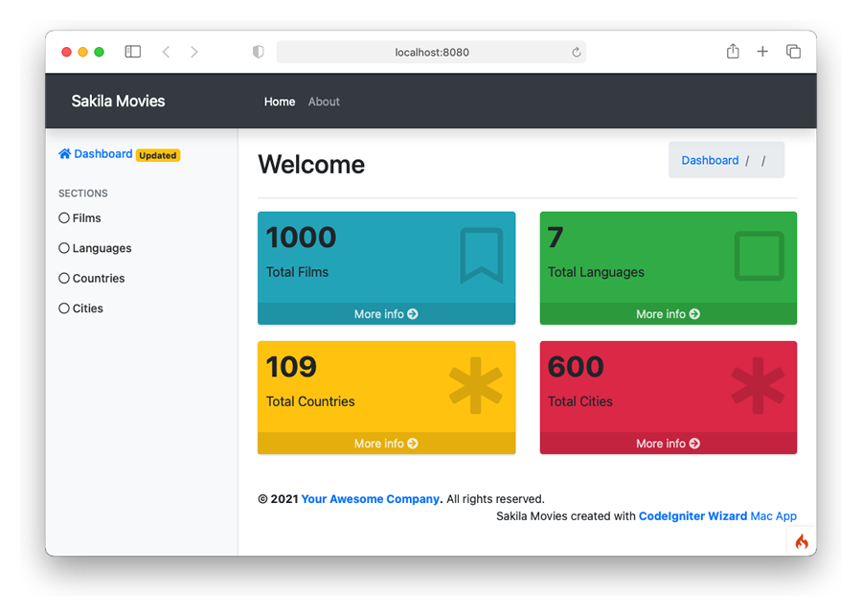Click More info on Total Films card

tap(386, 314)
